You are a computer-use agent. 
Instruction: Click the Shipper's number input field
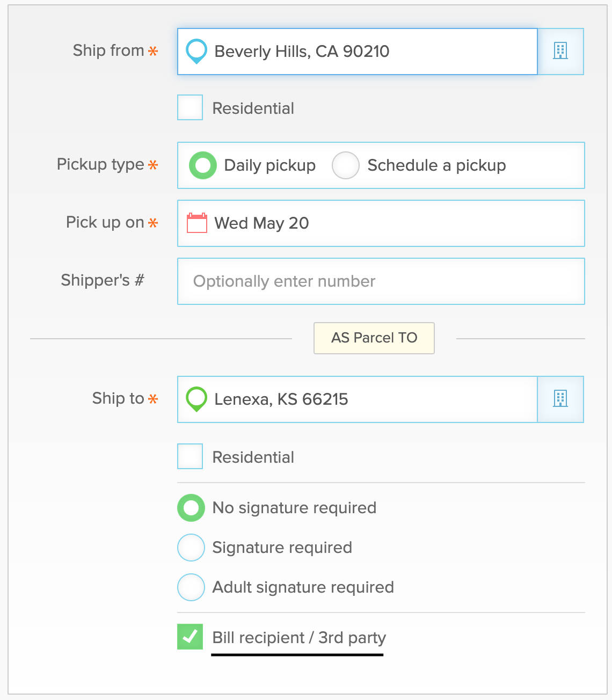[381, 281]
